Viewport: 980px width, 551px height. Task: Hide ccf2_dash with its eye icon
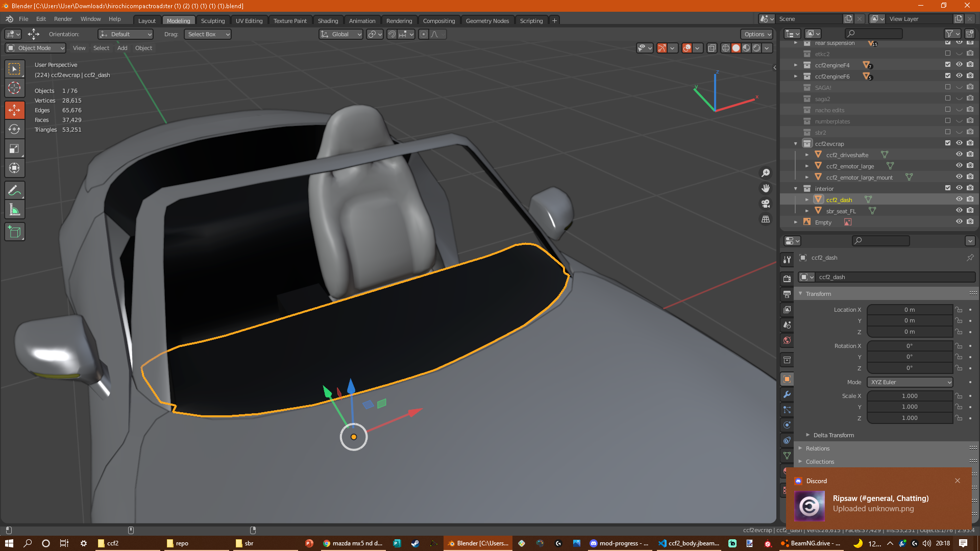[959, 199]
